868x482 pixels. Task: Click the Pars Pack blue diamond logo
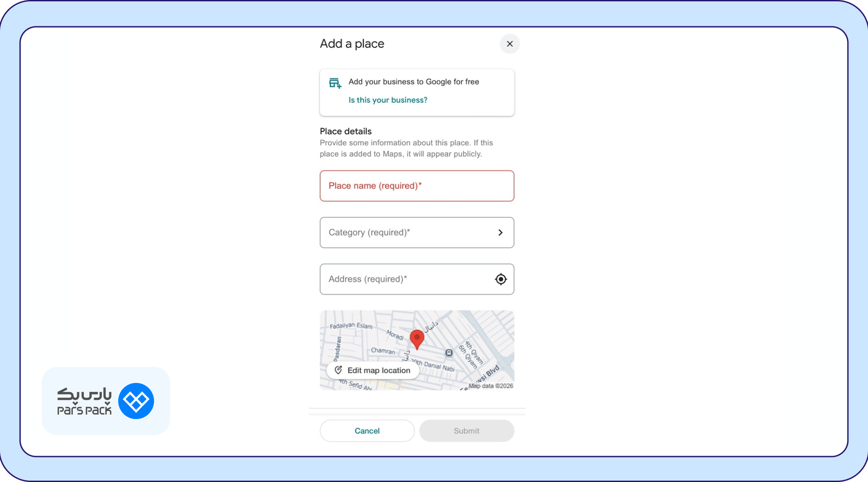tap(136, 401)
